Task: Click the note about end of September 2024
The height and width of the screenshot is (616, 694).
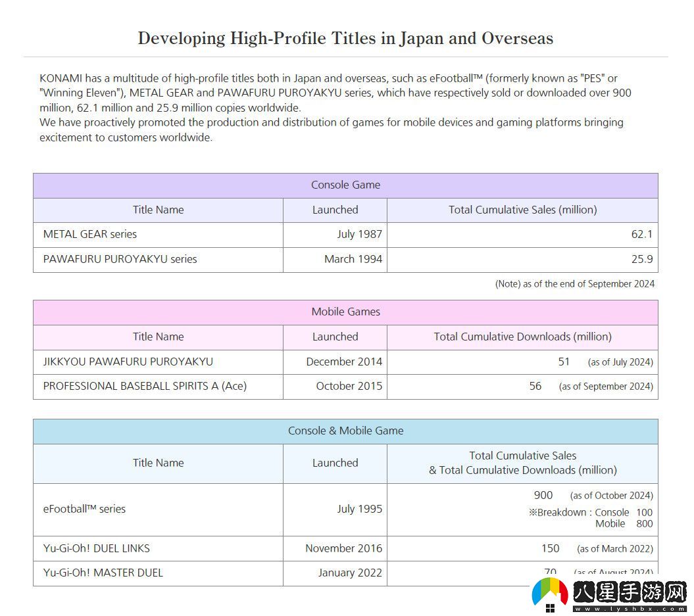Action: pos(574,284)
